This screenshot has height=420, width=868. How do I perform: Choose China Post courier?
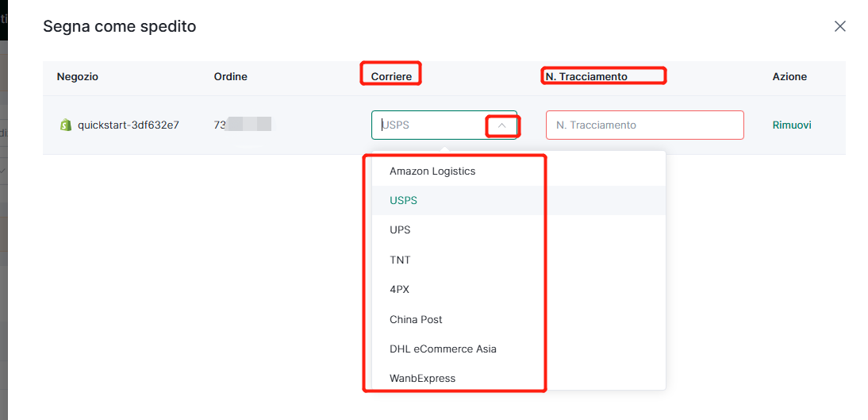pos(519,320)
